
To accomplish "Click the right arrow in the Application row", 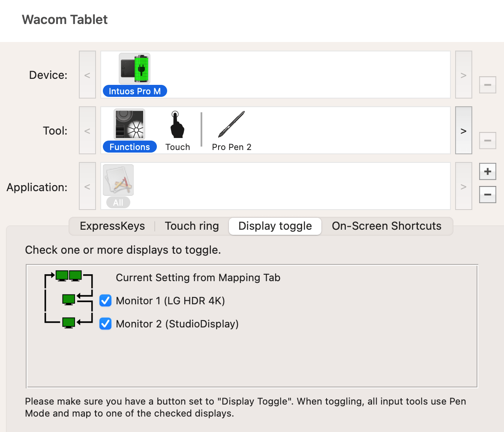I will (x=464, y=186).
